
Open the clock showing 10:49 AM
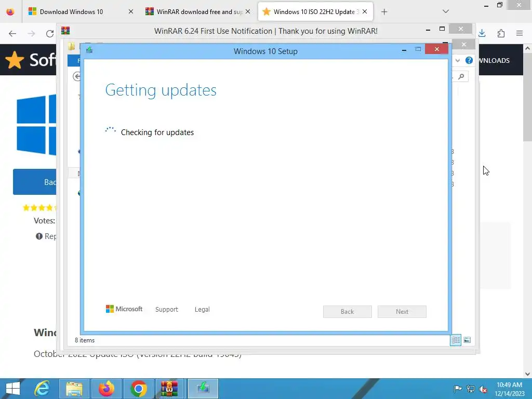click(x=509, y=389)
